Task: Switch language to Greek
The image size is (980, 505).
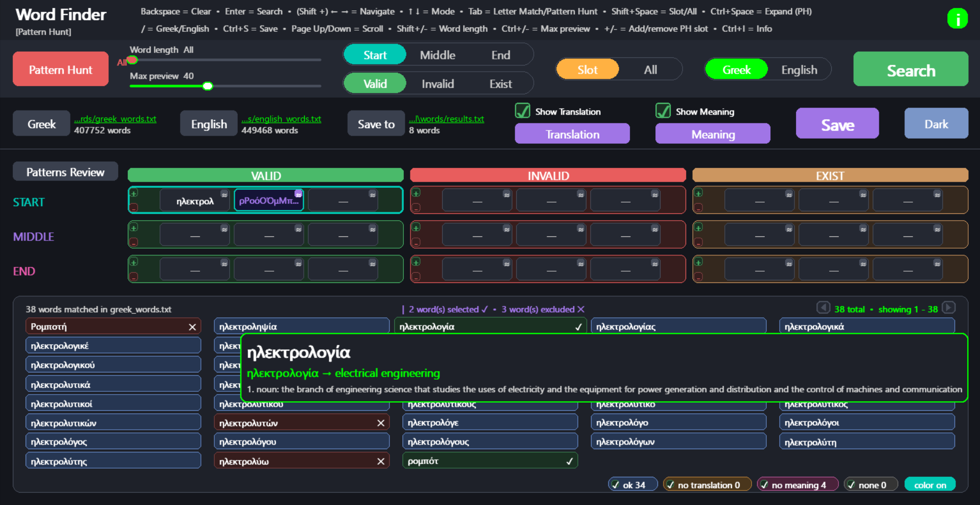Action: pos(736,70)
